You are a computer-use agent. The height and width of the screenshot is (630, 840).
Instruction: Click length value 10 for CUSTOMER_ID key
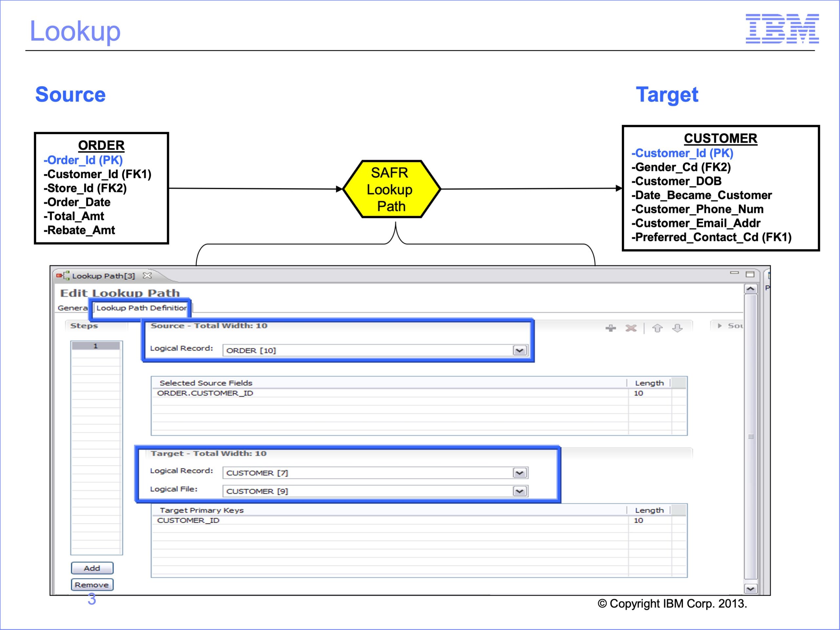638,521
